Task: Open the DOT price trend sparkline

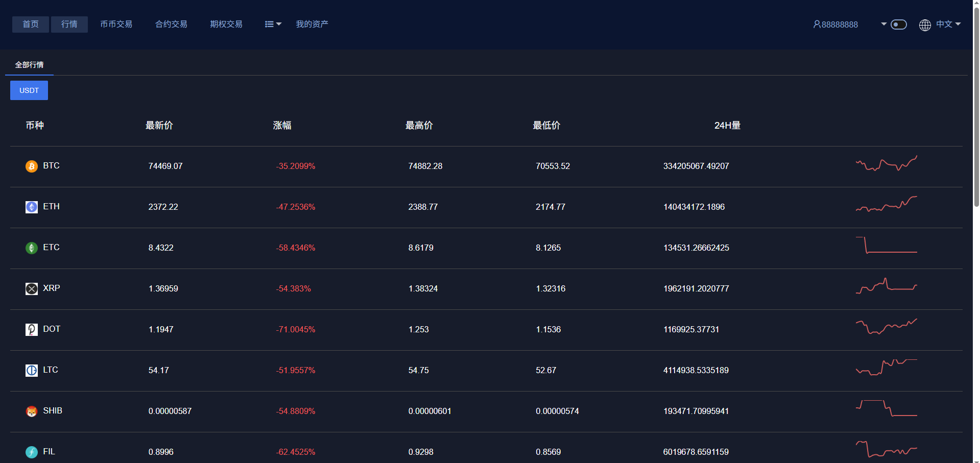Action: (x=887, y=326)
